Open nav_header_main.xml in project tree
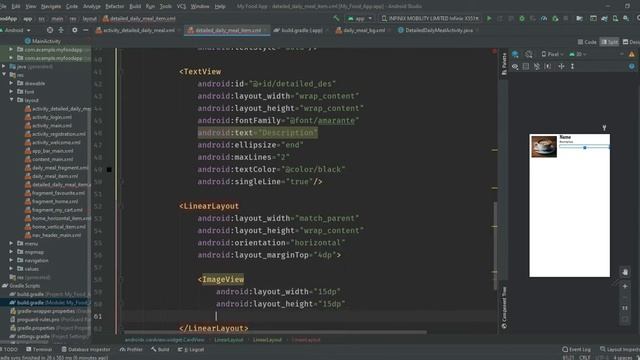 point(56,235)
